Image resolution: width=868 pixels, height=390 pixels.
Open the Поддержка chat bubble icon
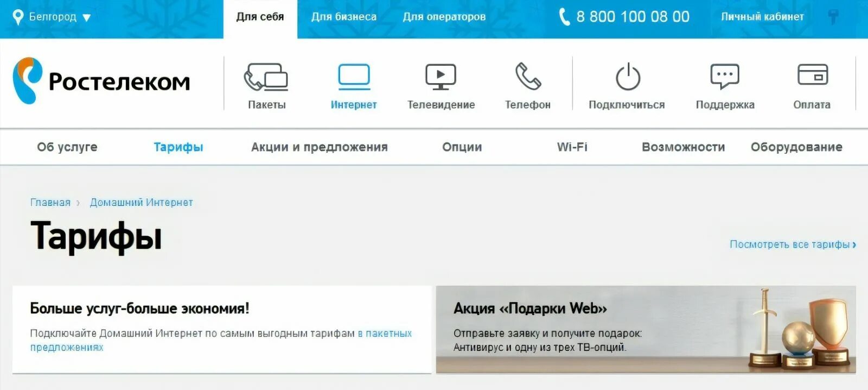(725, 76)
